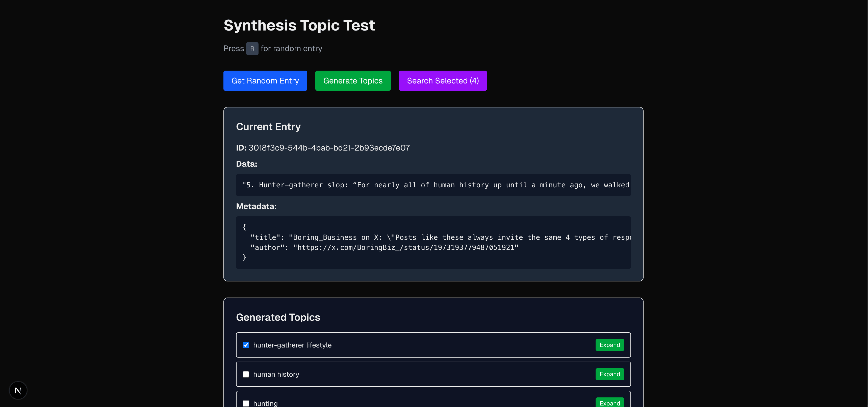The image size is (868, 407).
Task: Click the author URL in metadata
Action: [405, 248]
